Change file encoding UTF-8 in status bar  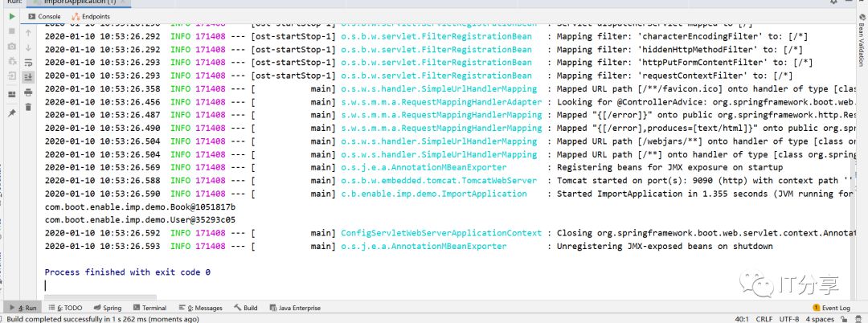pyautogui.click(x=790, y=319)
